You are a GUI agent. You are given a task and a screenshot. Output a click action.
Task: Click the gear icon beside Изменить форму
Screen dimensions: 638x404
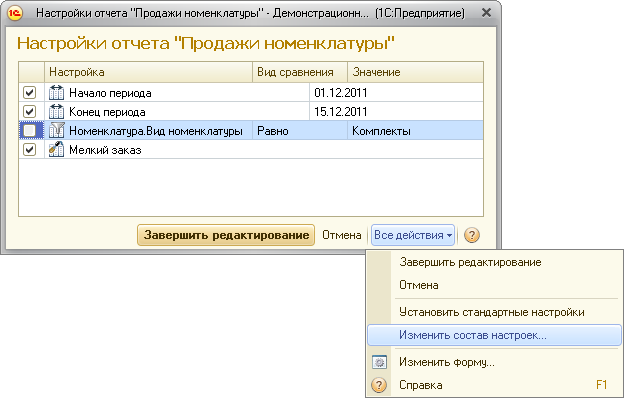(380, 362)
